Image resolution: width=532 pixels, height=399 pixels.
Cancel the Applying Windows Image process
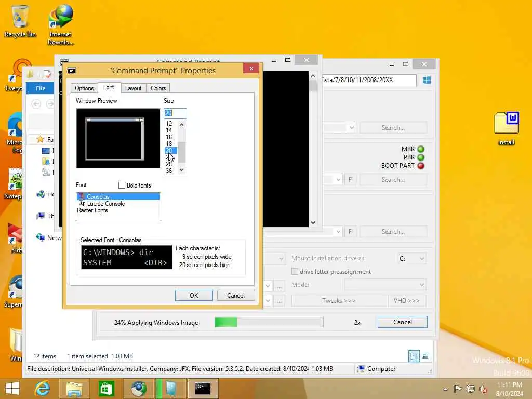pos(403,322)
